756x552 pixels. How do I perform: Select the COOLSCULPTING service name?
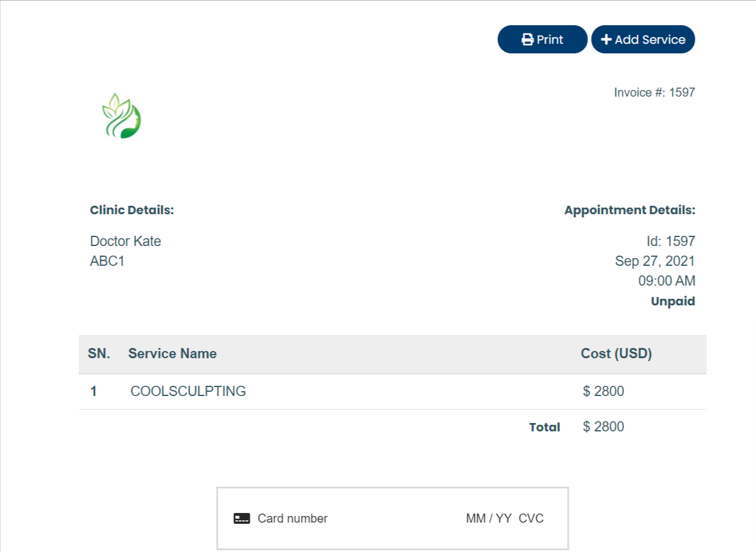click(x=188, y=391)
